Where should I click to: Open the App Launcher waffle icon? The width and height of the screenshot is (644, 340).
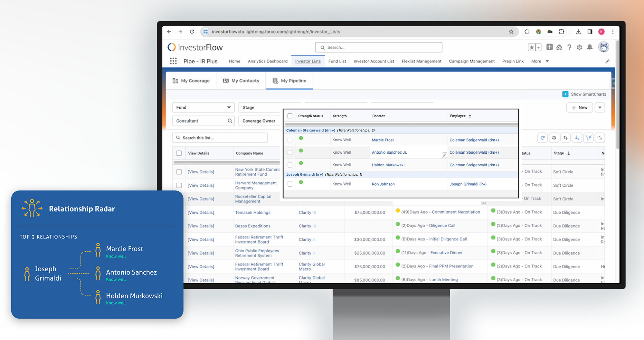coord(173,61)
